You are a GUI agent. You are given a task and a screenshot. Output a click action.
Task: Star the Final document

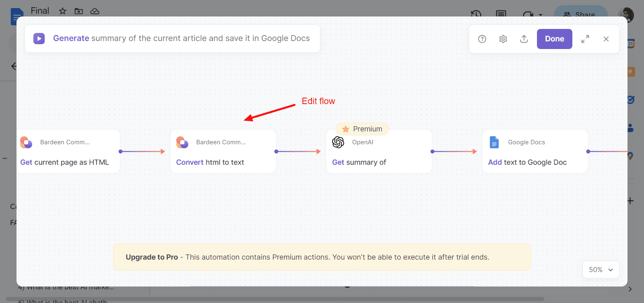tap(62, 11)
